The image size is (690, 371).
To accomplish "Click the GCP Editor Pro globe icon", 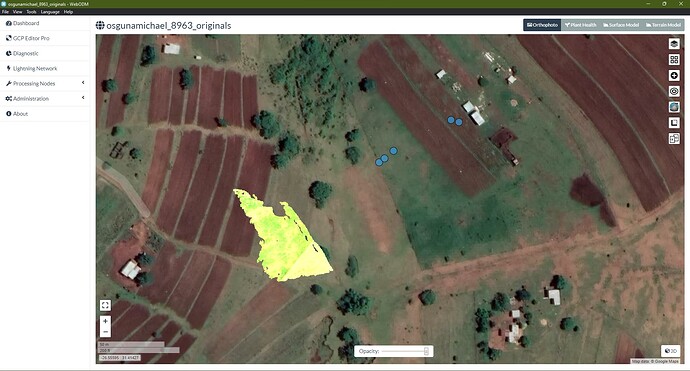I will 8,38.
